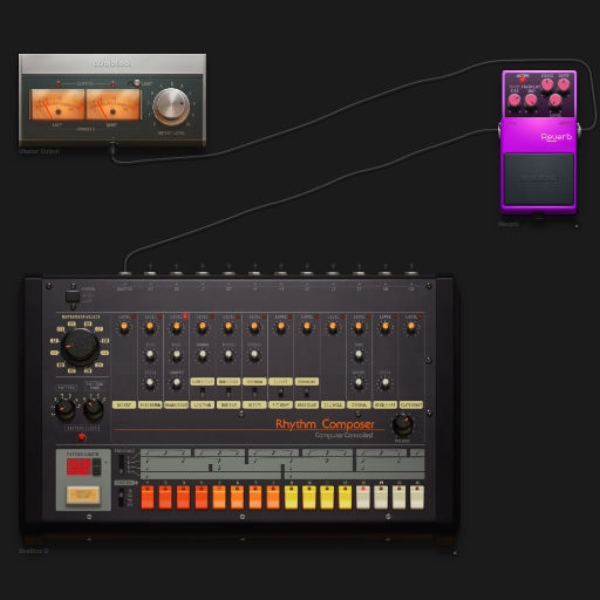This screenshot has width=600, height=600.
Task: Toggle the limiter switch on Master Output
Action: click(x=136, y=83)
